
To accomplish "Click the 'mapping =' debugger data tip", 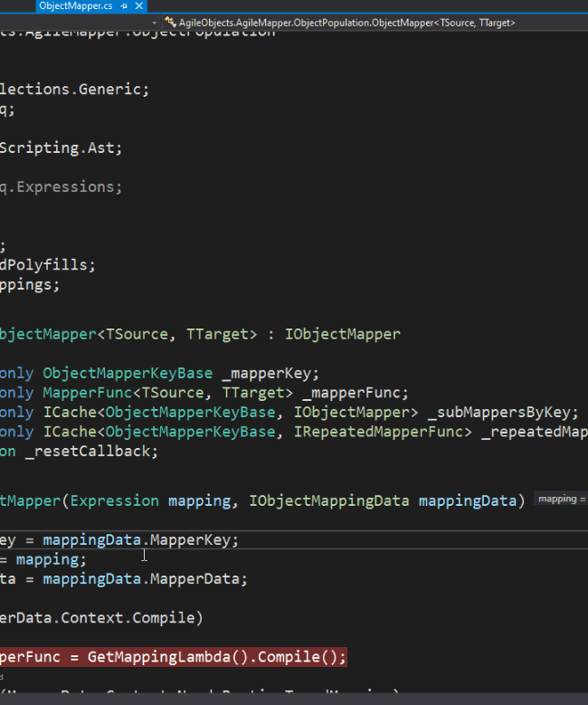I will (x=561, y=499).
